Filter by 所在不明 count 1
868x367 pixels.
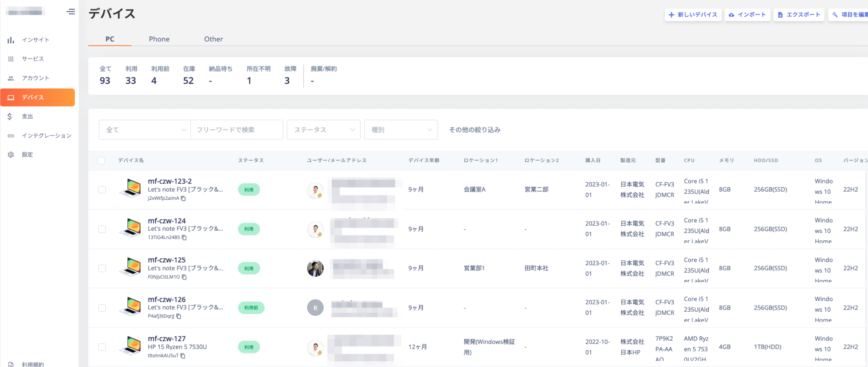(x=259, y=76)
